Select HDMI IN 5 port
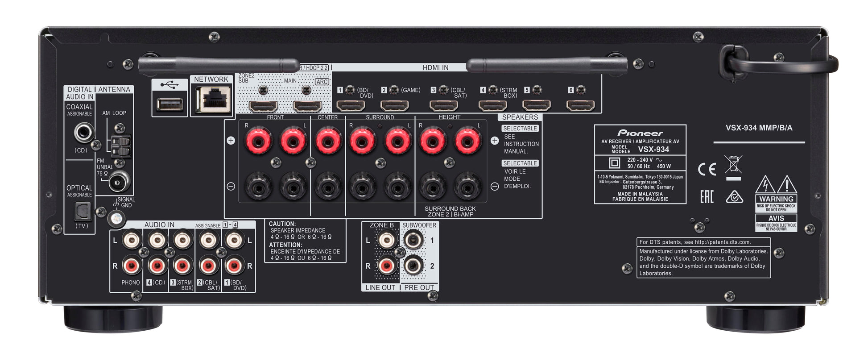The height and width of the screenshot is (341, 868). tap(537, 106)
